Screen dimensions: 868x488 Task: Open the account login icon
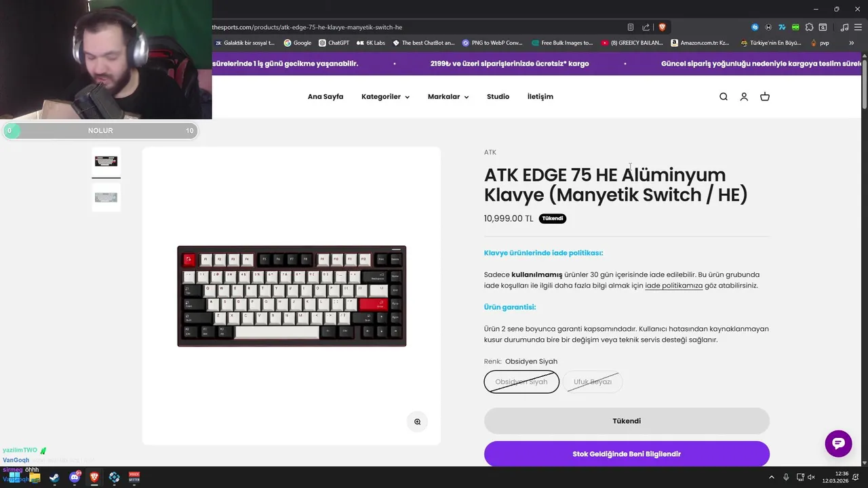pos(744,97)
